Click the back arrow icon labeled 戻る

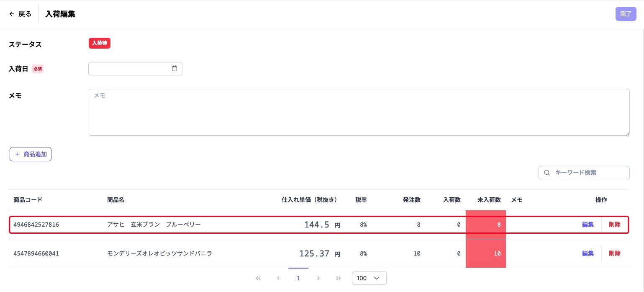[12, 14]
